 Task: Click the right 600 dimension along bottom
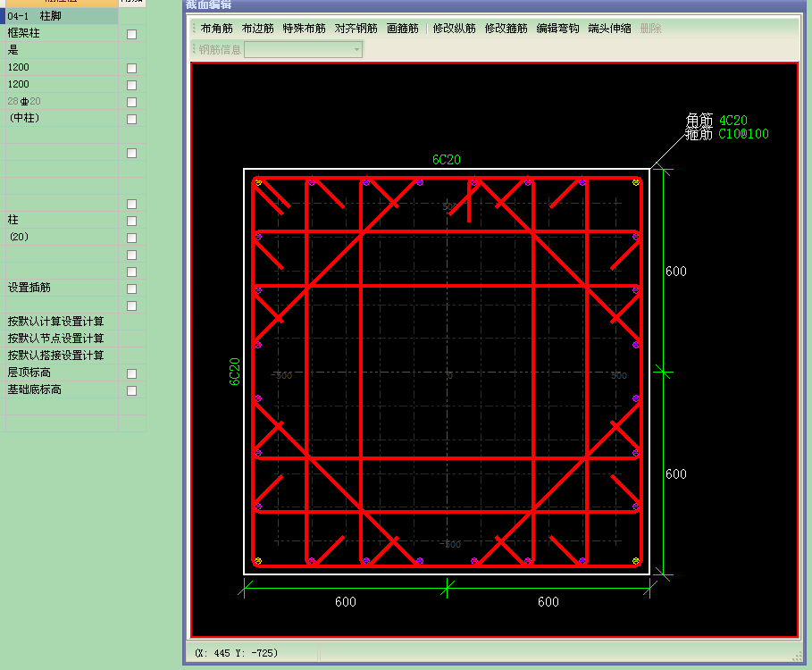[x=548, y=601]
